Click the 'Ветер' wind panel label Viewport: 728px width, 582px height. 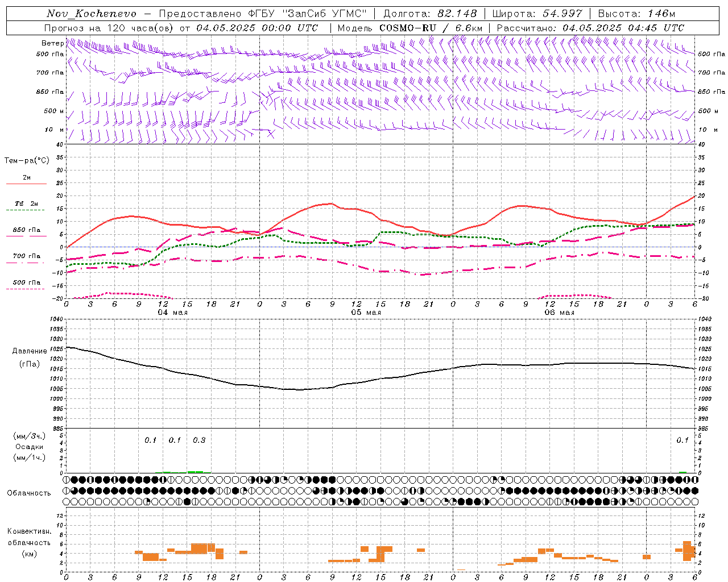[53, 43]
